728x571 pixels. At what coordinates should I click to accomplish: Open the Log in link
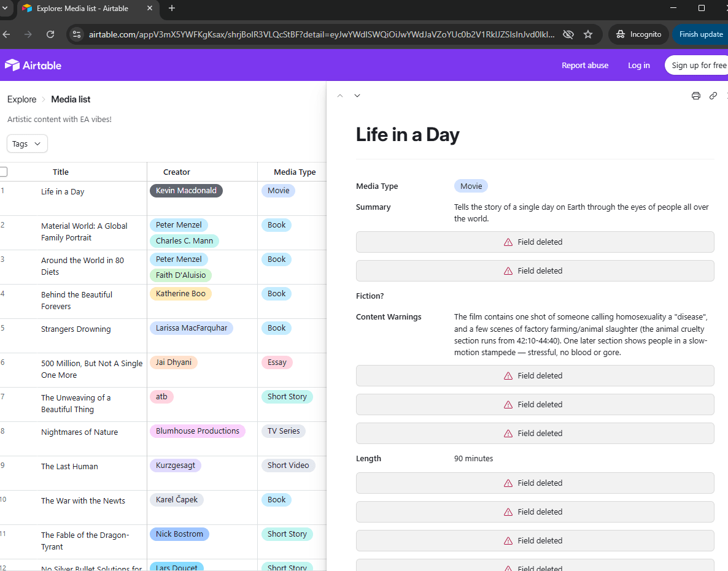638,65
